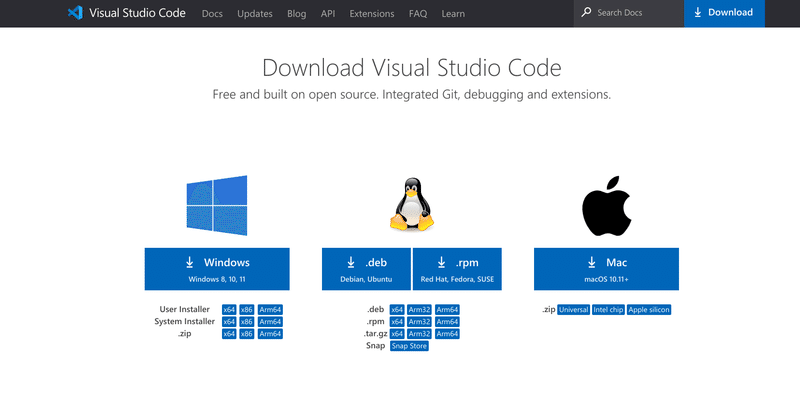Select Linux .deb Arm32 link
Image resolution: width=800 pixels, height=400 pixels.
419,310
